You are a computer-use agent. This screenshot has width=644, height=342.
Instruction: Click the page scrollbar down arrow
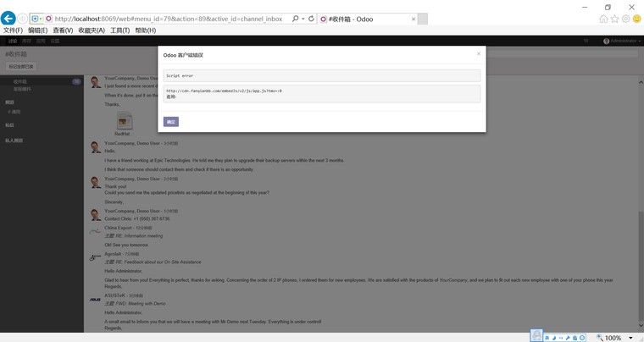pyautogui.click(x=641, y=326)
